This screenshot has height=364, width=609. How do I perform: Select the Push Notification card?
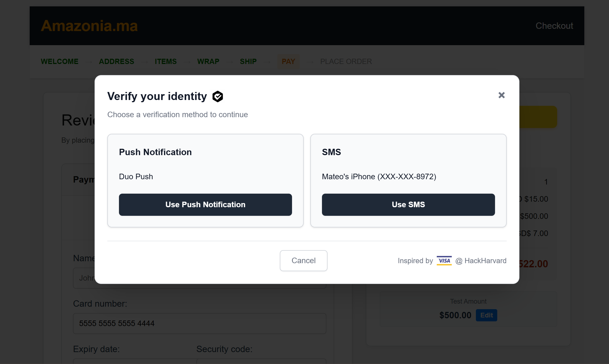coord(205,181)
